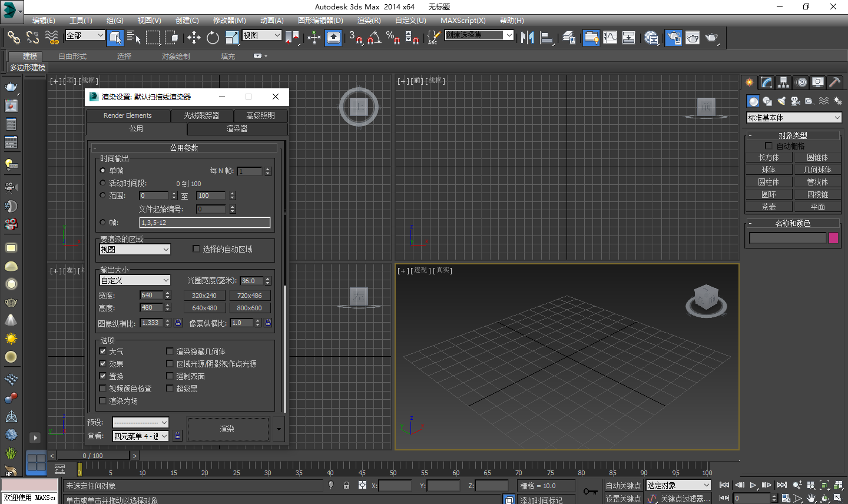Open the 标准基本体 dropdown
Image resolution: width=848 pixels, height=504 pixels.
click(x=794, y=117)
